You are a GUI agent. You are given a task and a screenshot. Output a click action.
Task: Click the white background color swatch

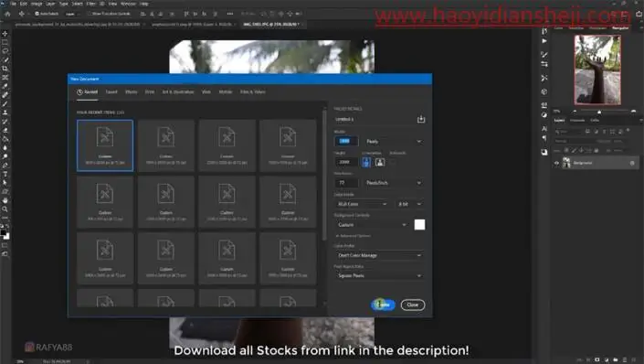pyautogui.click(x=419, y=225)
